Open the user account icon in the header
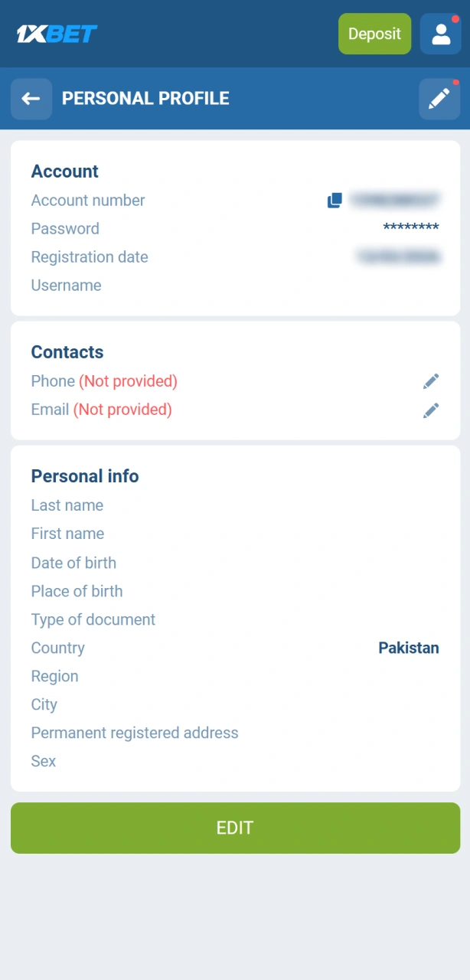 [440, 33]
